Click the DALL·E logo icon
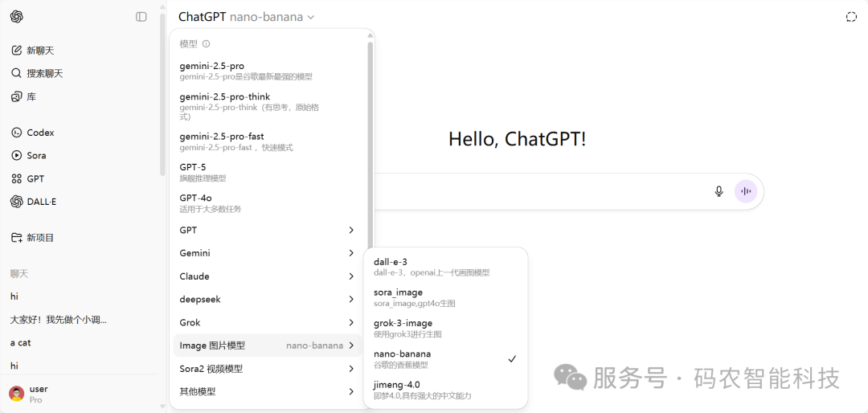 [x=17, y=202]
